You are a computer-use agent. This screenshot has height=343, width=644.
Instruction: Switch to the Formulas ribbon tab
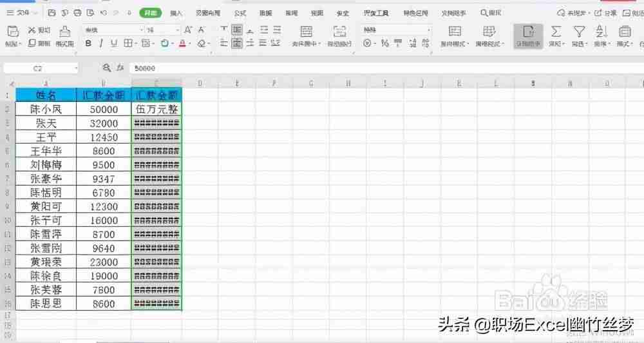tap(240, 13)
